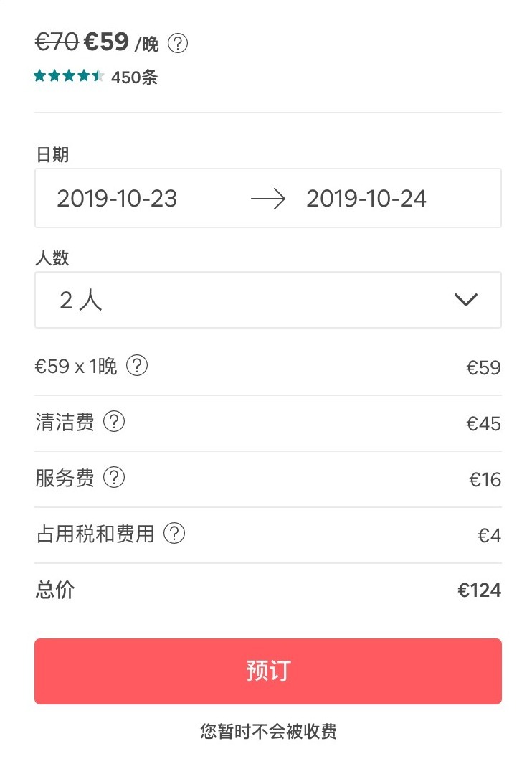The height and width of the screenshot is (759, 532).
Task: Click the 您暂时不会被收费 notice text
Action: pyautogui.click(x=268, y=731)
